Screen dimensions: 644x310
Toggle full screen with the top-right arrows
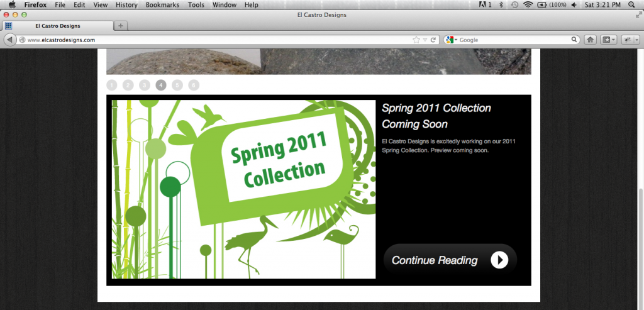pos(638,15)
